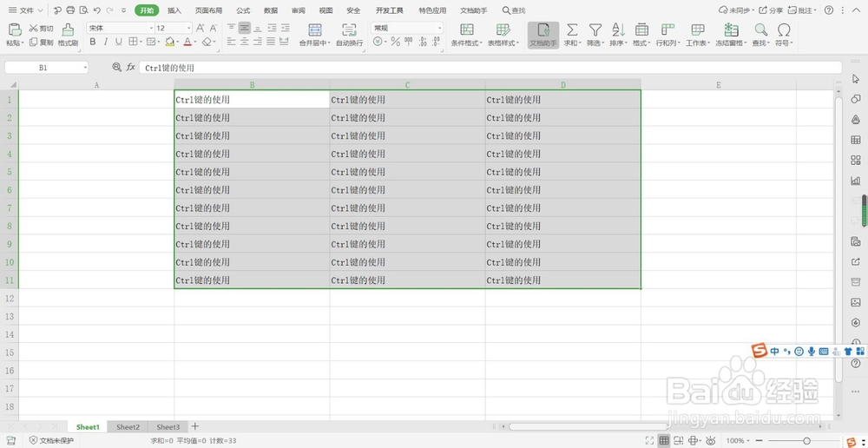Expand the Name Box B1 dropdown

(x=85, y=68)
